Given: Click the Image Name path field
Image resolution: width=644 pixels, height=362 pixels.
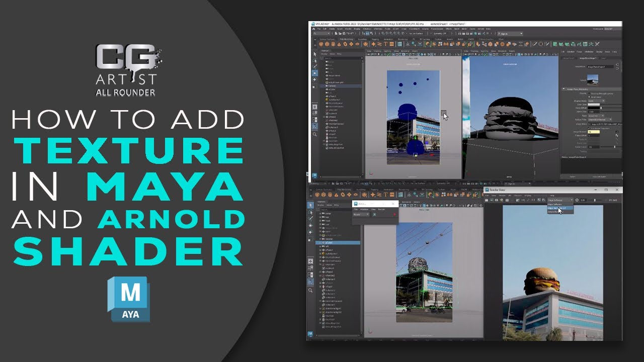Looking at the screenshot, I should tap(605, 124).
